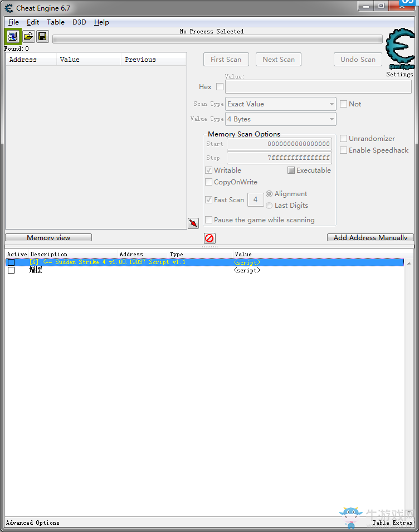Click the address list scroll up arrow
The width and height of the screenshot is (419, 532).
[409, 263]
